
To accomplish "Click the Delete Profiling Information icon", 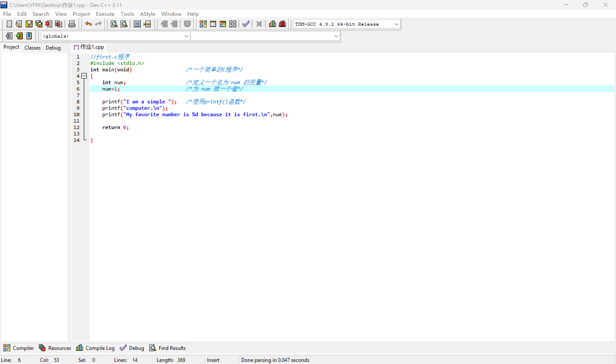I will point(282,24).
